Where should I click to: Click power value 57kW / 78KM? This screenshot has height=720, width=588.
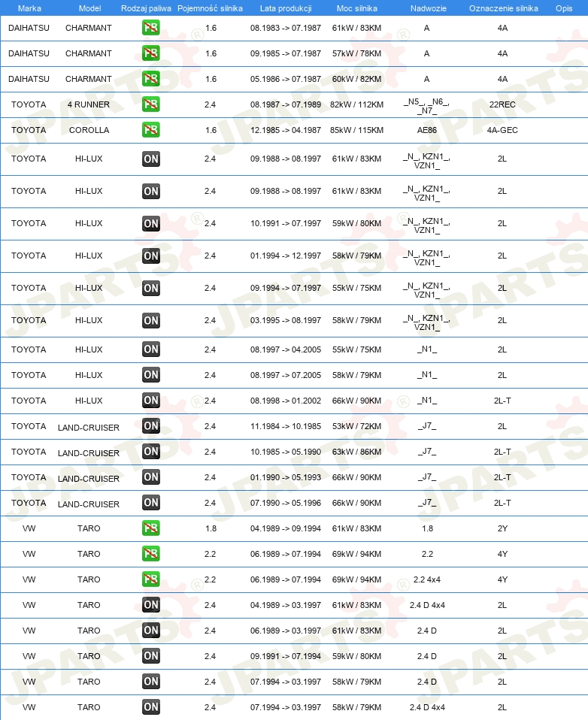point(356,53)
